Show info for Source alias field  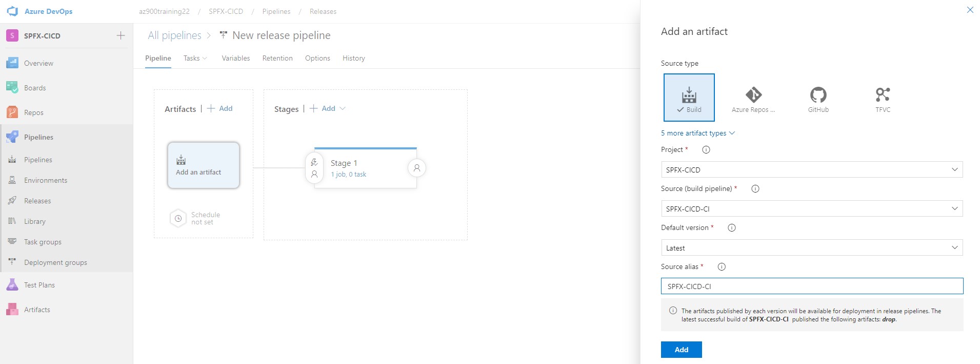(x=722, y=266)
